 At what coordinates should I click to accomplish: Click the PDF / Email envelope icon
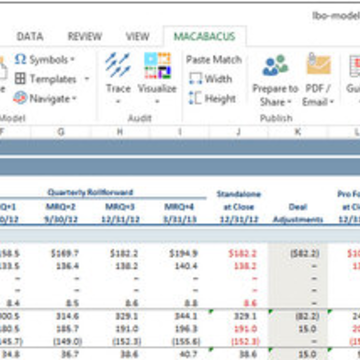(x=319, y=63)
